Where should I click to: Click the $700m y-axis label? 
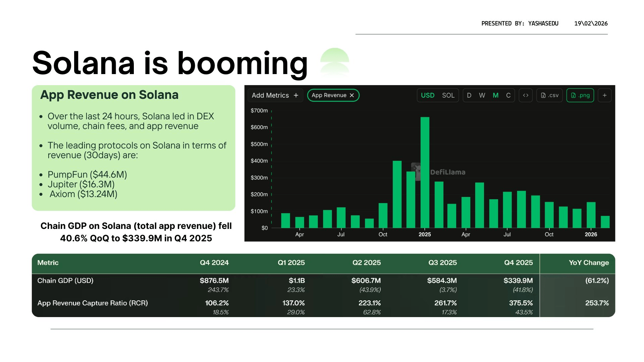click(259, 111)
